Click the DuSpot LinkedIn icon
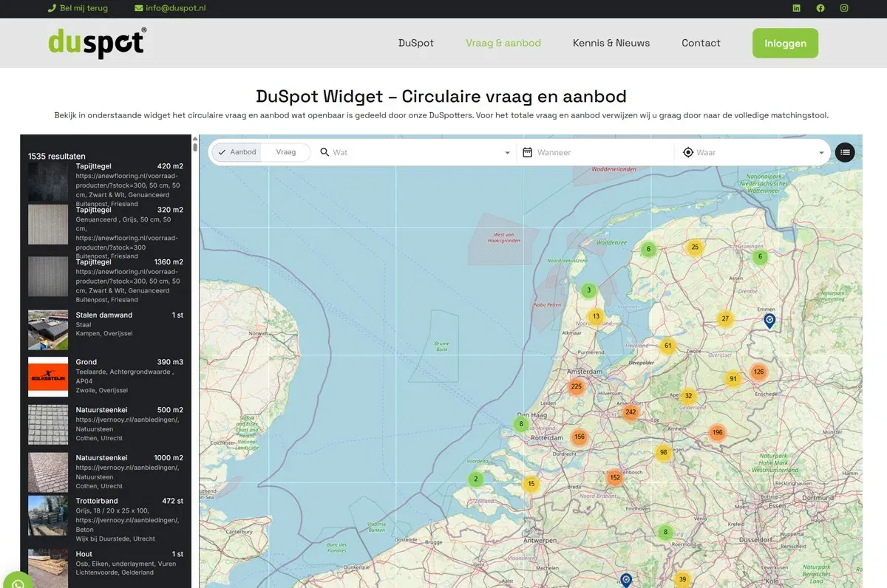The width and height of the screenshot is (887, 588). click(x=795, y=8)
